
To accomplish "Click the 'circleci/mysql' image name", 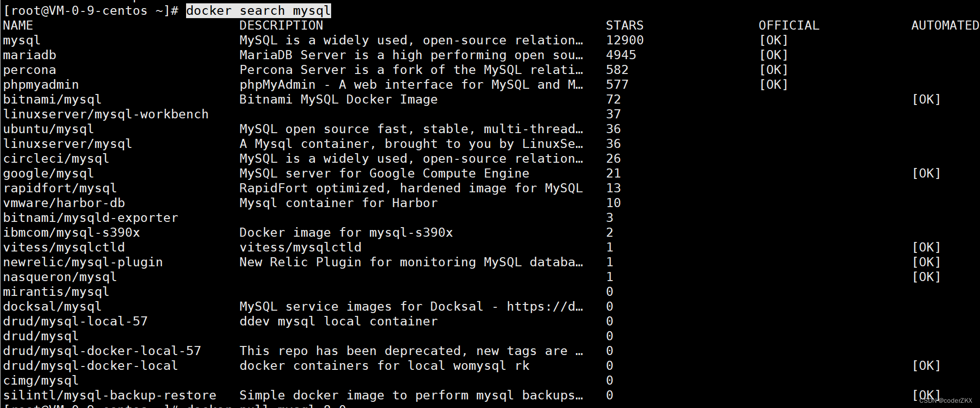I will click(x=56, y=158).
